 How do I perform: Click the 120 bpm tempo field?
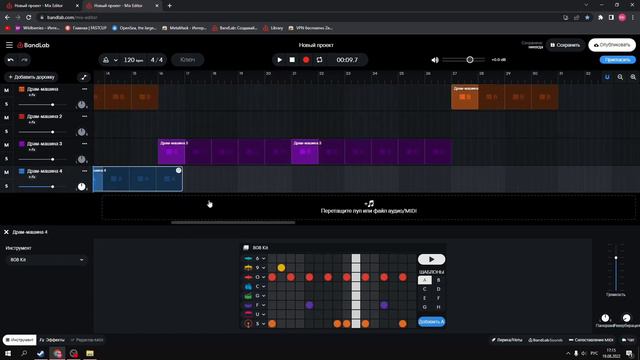133,60
